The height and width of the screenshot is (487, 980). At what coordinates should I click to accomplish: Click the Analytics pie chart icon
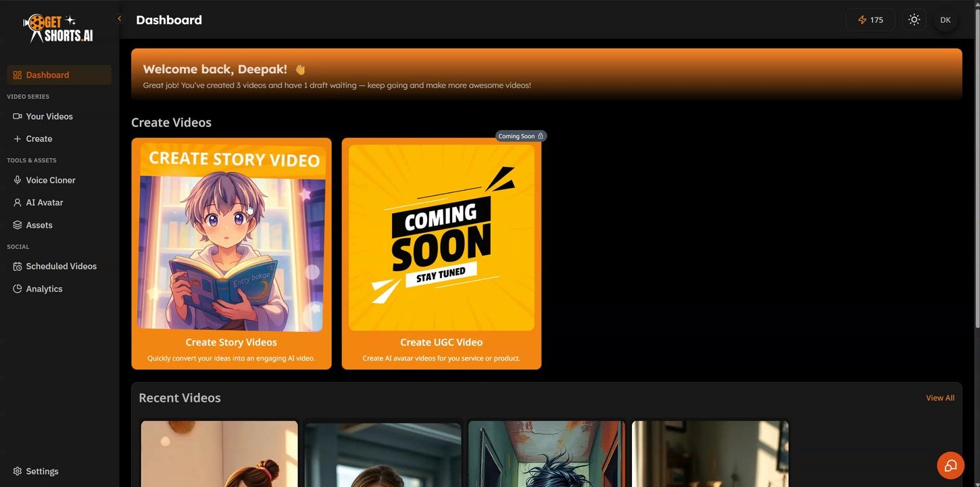pos(18,289)
